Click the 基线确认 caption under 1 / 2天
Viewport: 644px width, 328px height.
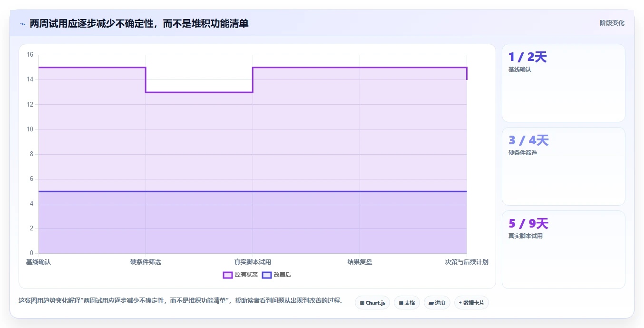coord(520,70)
